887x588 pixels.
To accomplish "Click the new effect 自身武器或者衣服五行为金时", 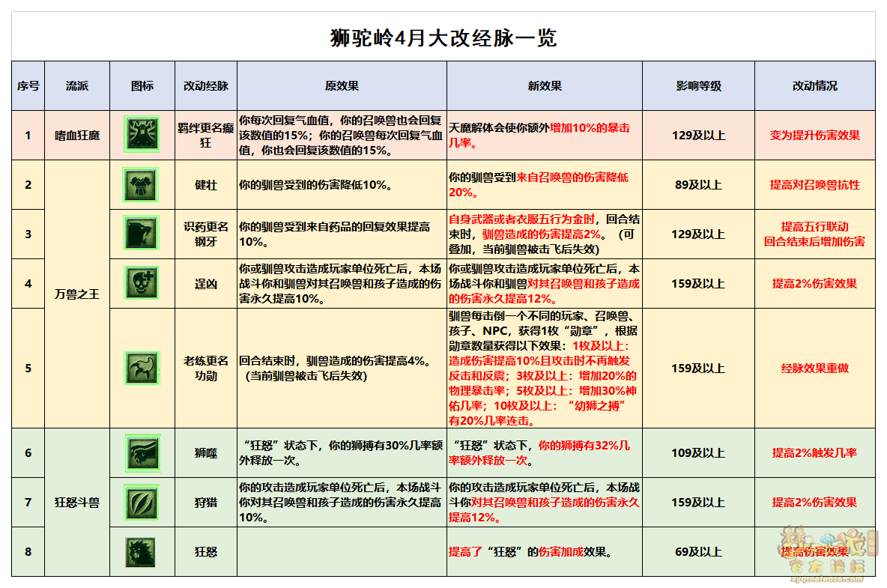I will (x=544, y=234).
